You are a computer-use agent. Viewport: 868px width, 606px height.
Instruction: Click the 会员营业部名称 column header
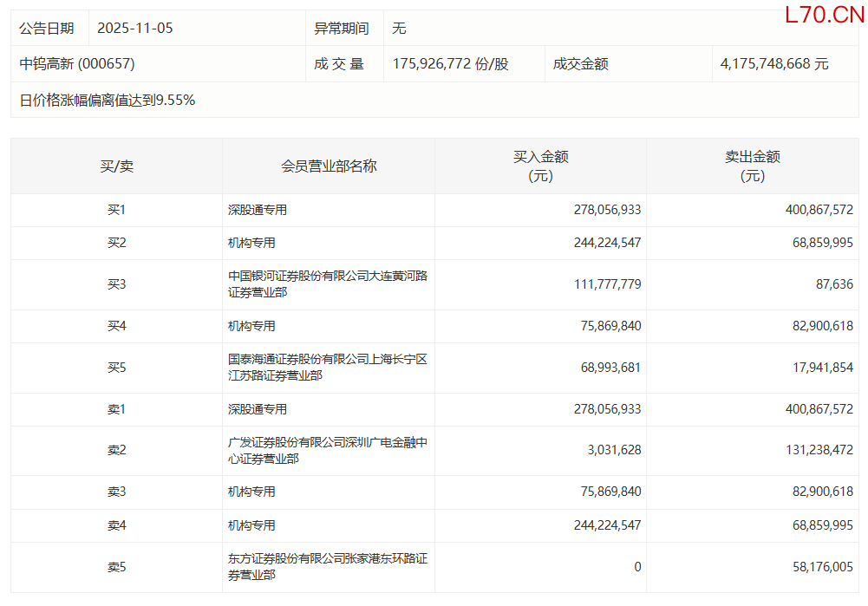(x=329, y=166)
